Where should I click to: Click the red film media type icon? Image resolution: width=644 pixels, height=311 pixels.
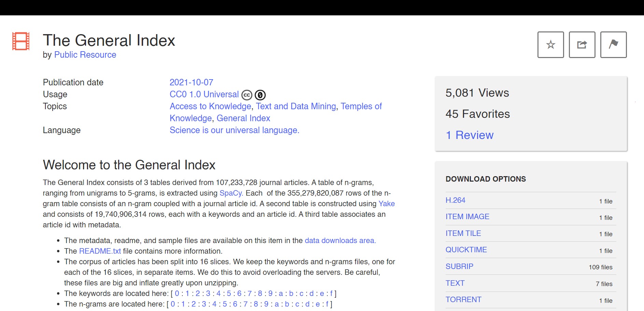21,41
